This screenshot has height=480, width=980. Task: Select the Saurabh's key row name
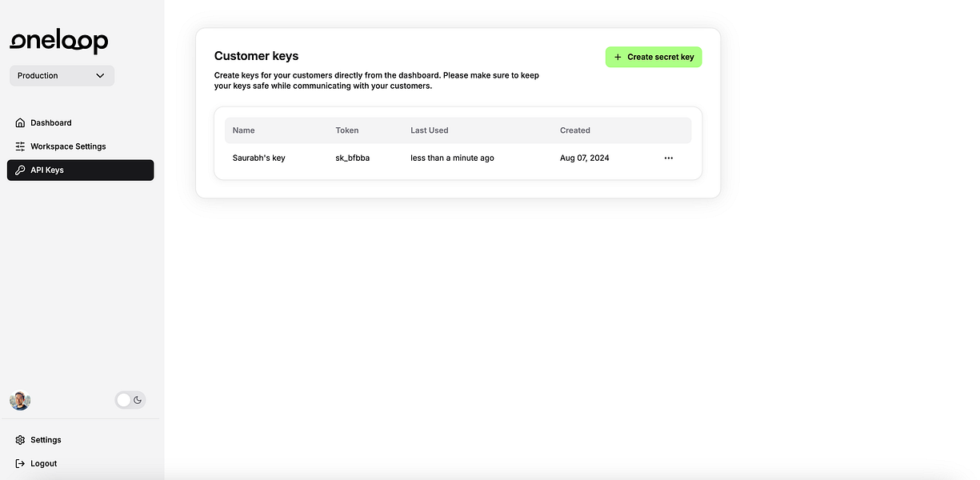click(x=258, y=158)
